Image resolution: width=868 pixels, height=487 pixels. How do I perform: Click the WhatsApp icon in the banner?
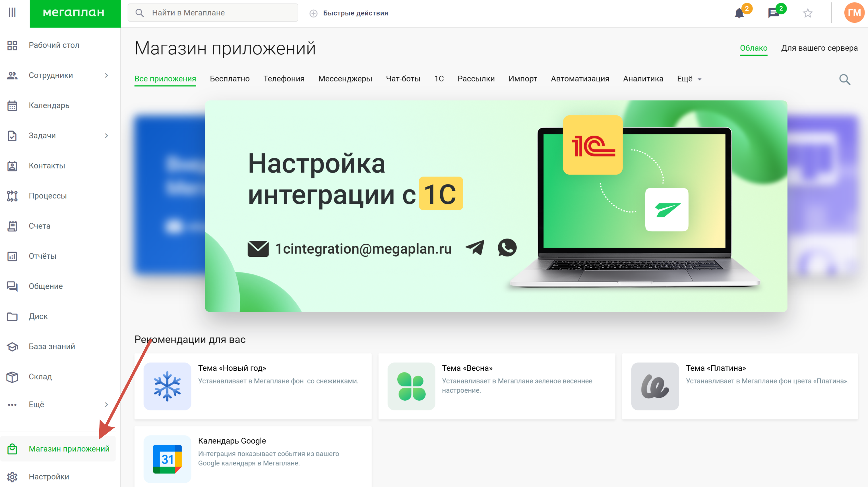point(507,248)
